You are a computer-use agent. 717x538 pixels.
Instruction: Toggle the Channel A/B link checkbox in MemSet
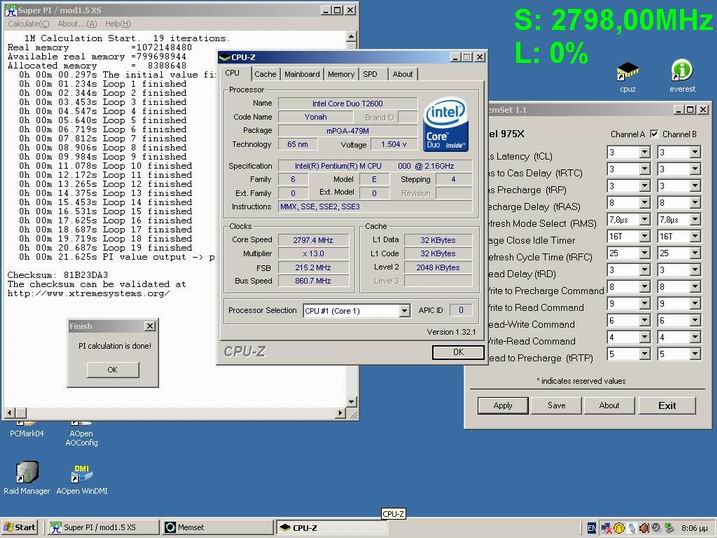coord(654,134)
